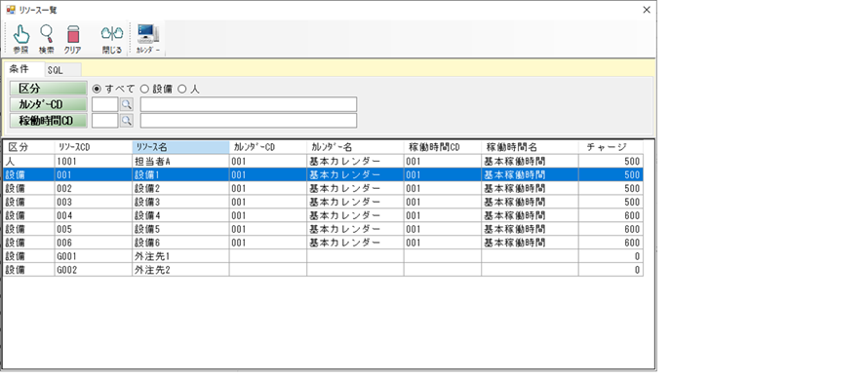Select the 設備1 cell
Viewport: 868px width, 377px height.
[180, 174]
